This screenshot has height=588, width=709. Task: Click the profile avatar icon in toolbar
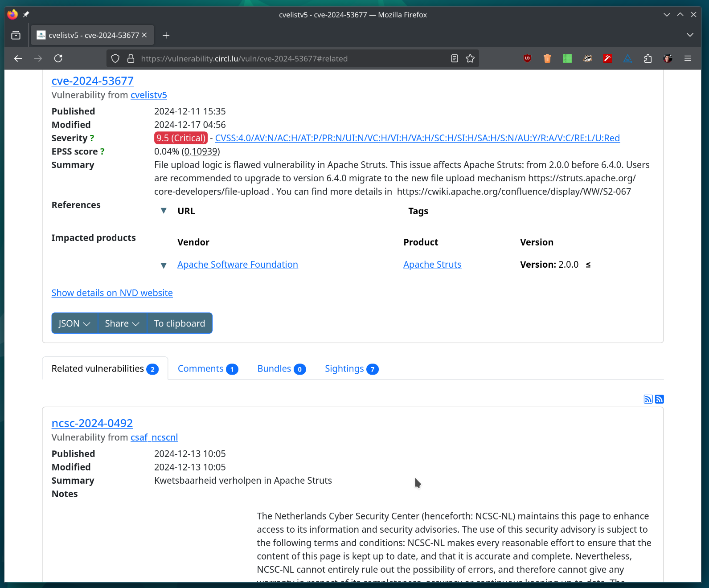tap(668, 58)
